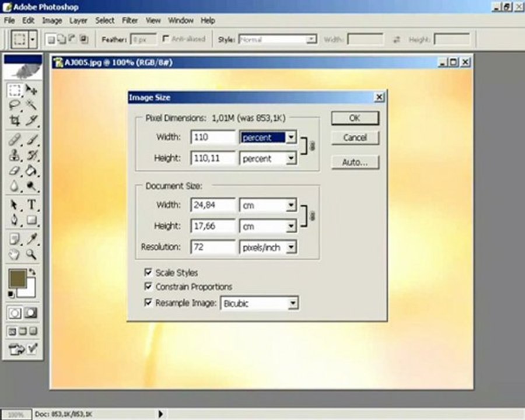This screenshot has width=525, height=420.
Task: Select the Zoom tool
Action: pos(32,254)
